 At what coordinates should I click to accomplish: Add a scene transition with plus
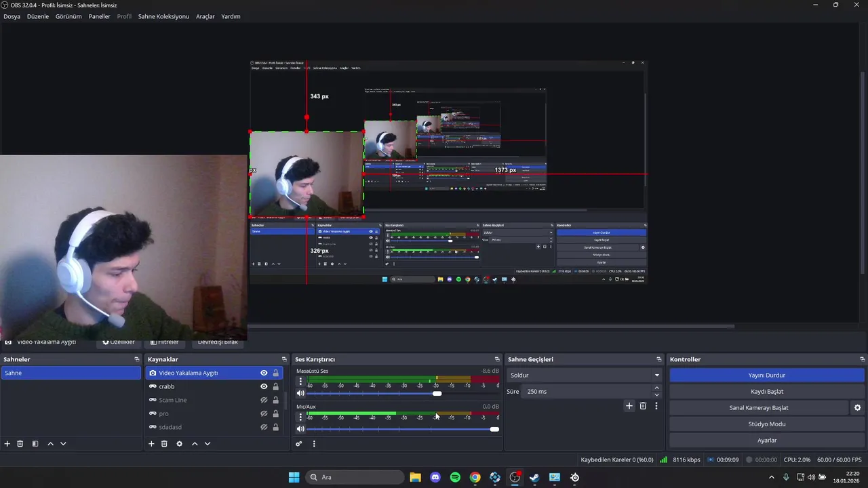629,406
